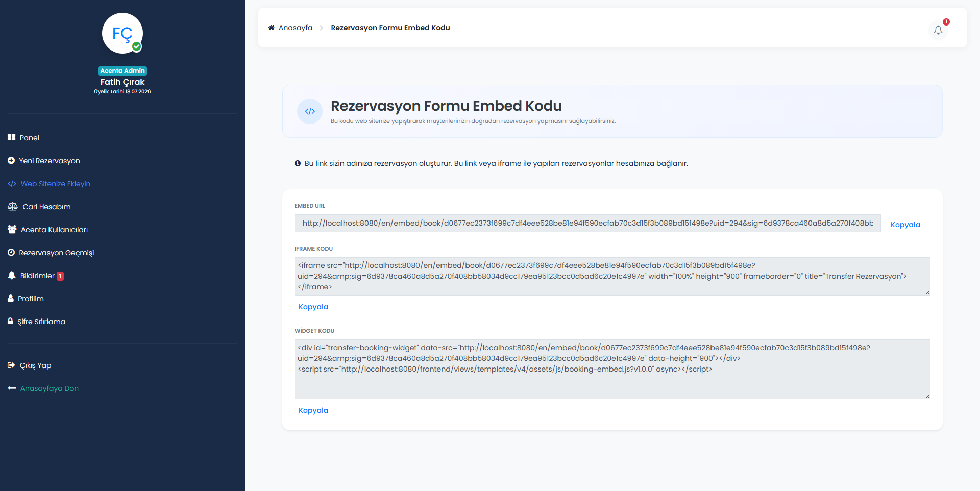Click the left arrow icon beside Anasayfaya Dön
The width and height of the screenshot is (980, 491).
12,388
